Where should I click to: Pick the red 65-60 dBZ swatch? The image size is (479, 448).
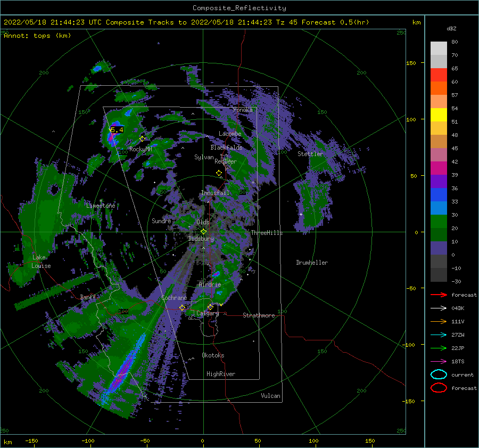coord(439,75)
